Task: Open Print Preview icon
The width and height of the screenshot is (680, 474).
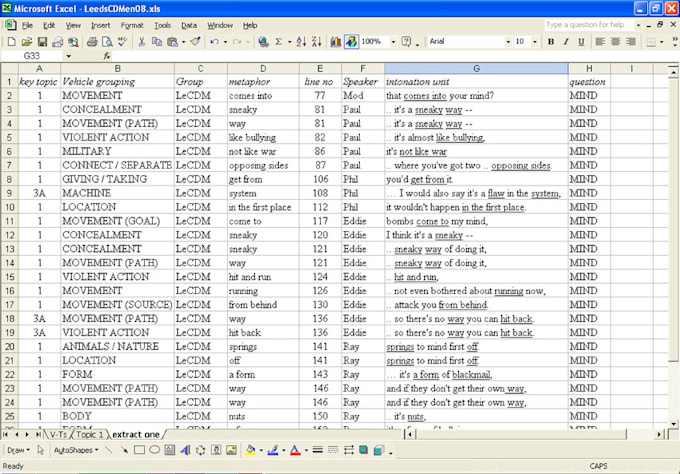Action: pos(107,42)
